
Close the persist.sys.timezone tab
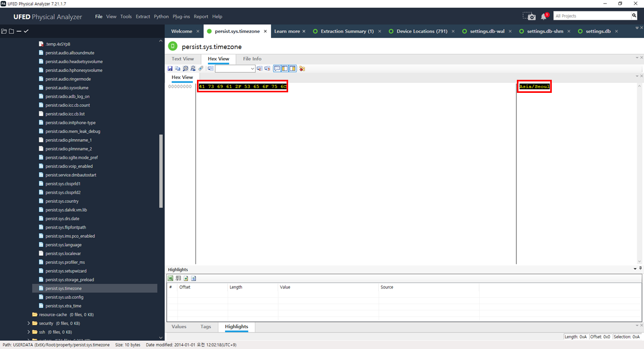(x=265, y=31)
